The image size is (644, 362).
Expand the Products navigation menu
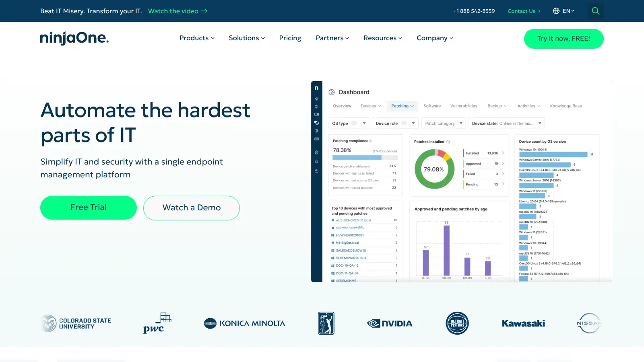[x=197, y=38]
